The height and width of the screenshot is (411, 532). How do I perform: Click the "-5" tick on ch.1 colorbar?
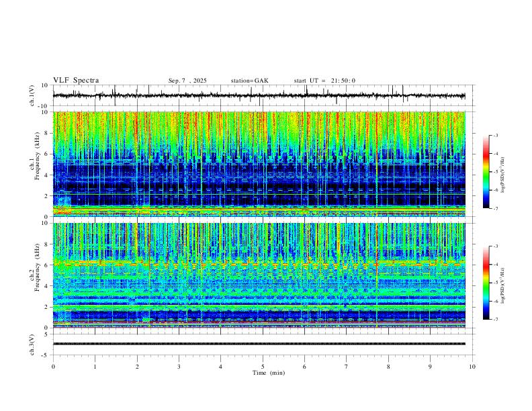[496, 172]
